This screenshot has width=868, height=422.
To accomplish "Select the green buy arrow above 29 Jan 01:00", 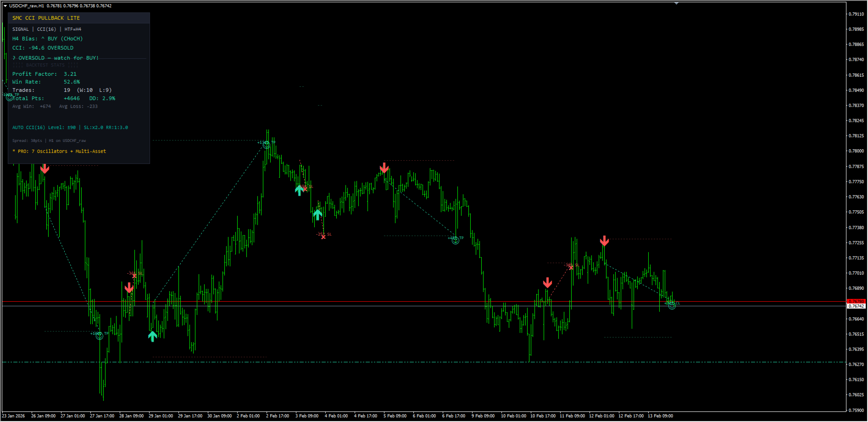I will click(x=153, y=337).
